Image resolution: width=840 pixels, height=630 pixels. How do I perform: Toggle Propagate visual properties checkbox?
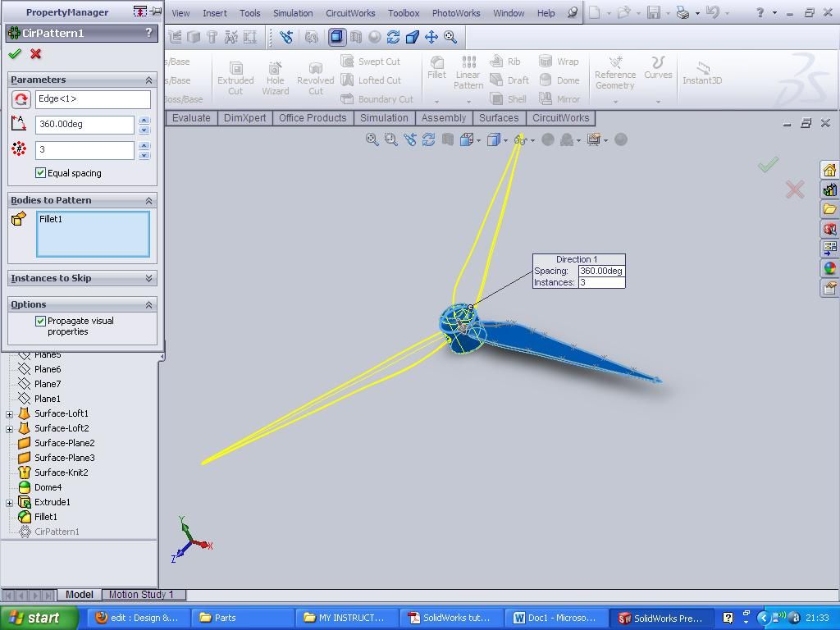(41, 322)
